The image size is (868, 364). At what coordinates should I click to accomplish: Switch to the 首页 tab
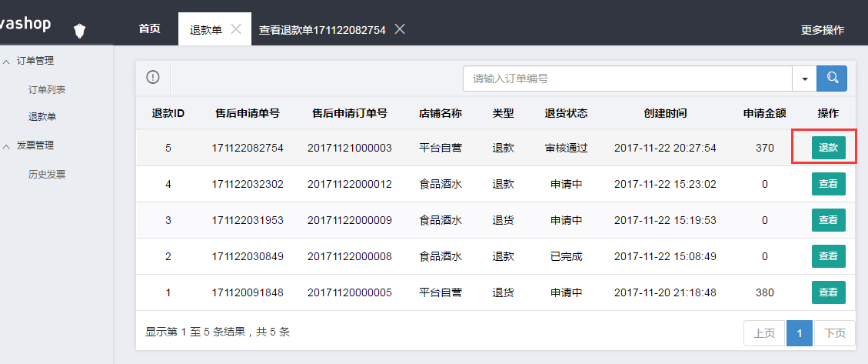click(x=149, y=28)
